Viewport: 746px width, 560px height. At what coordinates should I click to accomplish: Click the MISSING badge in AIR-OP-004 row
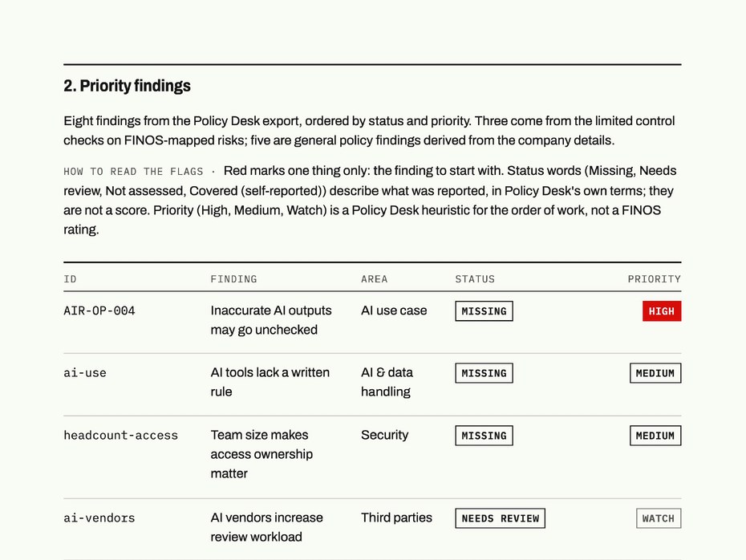(x=484, y=311)
